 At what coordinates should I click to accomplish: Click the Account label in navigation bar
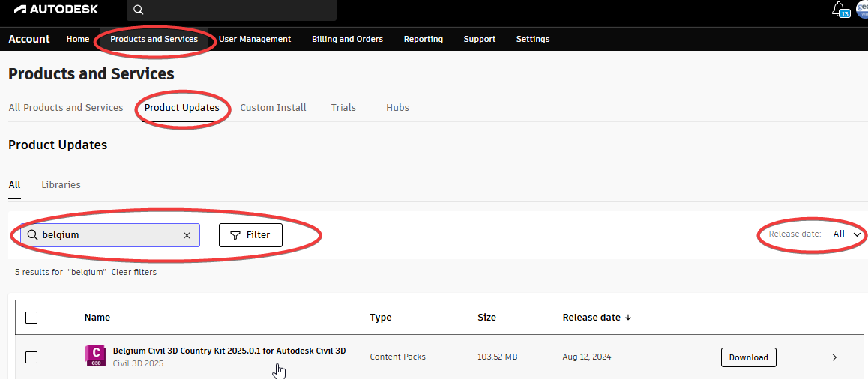(29, 39)
